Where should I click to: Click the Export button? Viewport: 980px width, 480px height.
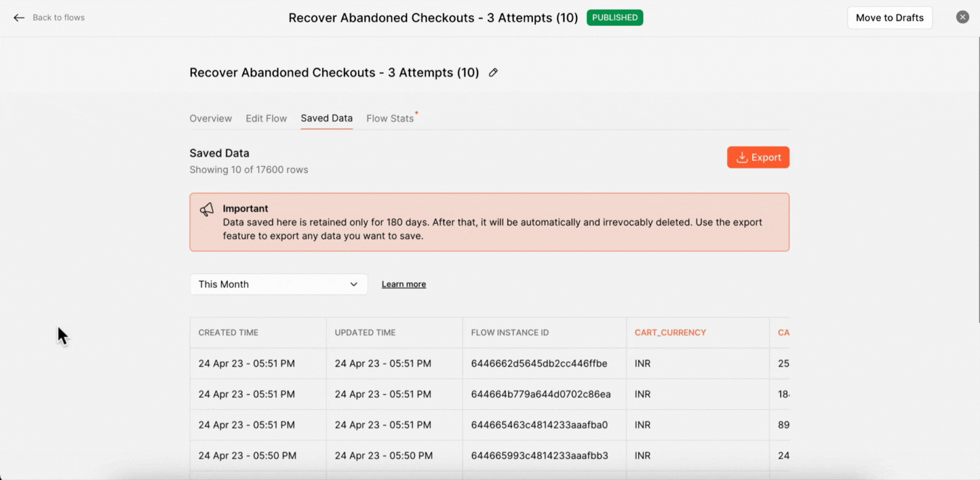(x=758, y=157)
